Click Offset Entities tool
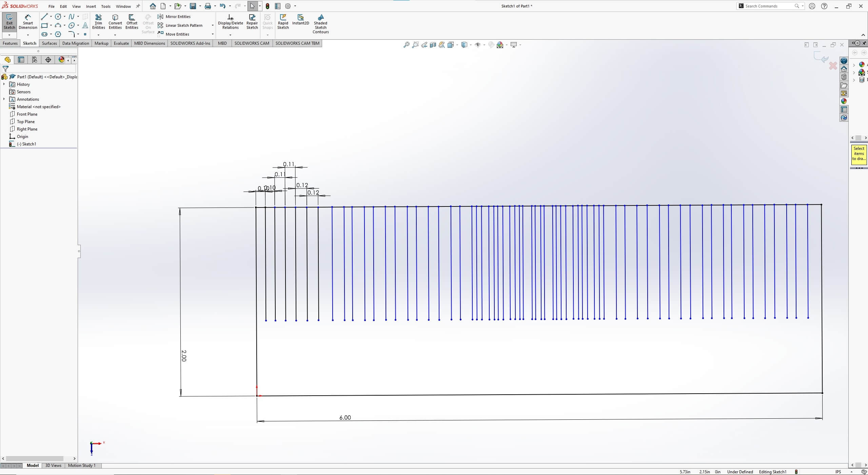The width and height of the screenshot is (868, 475). coord(132,22)
